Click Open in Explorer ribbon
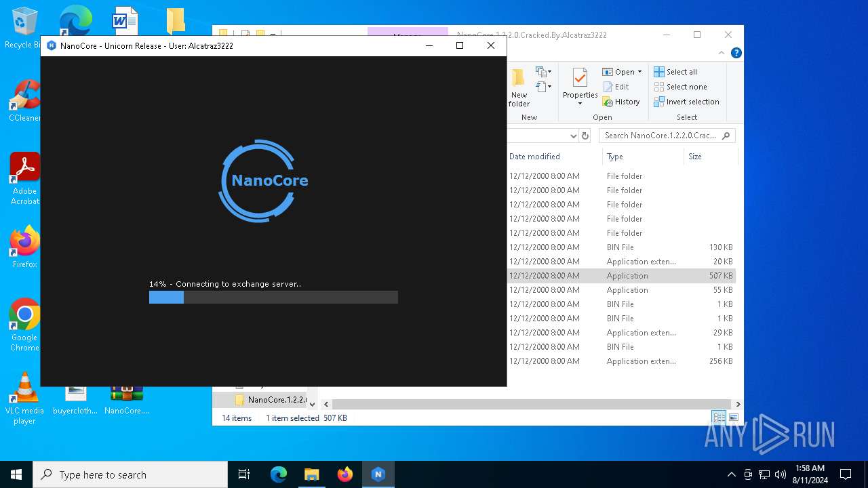Screen dimensions: 868x488 619,72
